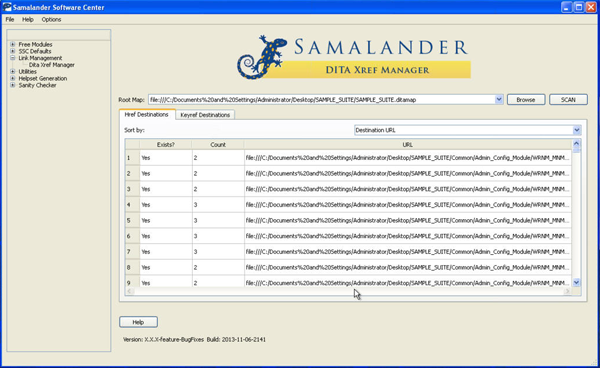This screenshot has height=368, width=600.
Task: Select the Utilities tree label
Action: pyautogui.click(x=28, y=72)
